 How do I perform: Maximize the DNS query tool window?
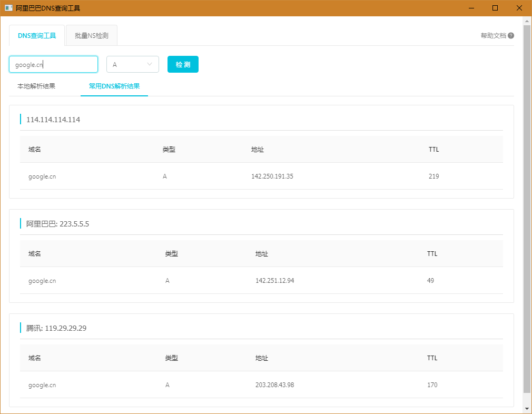[x=495, y=8]
